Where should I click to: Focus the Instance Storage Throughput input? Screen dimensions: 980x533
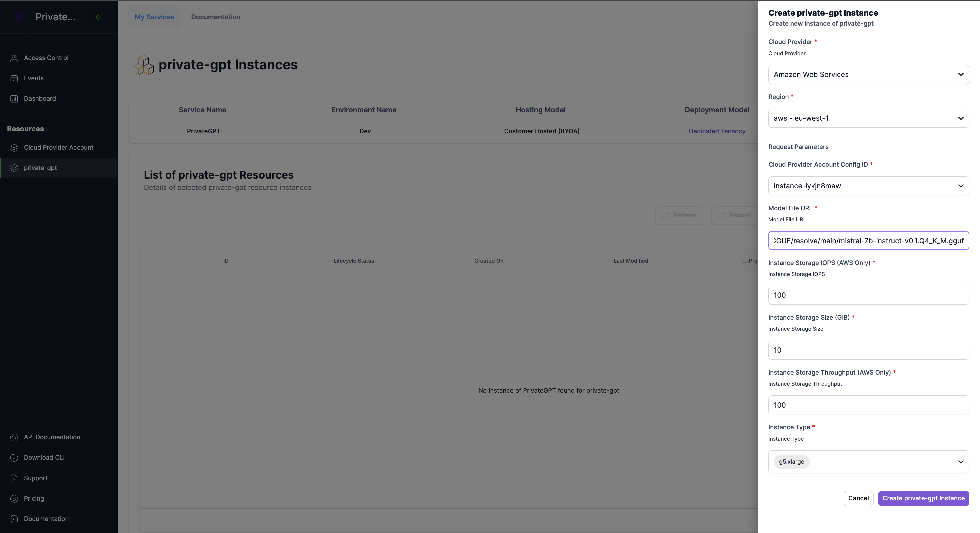[x=869, y=405]
